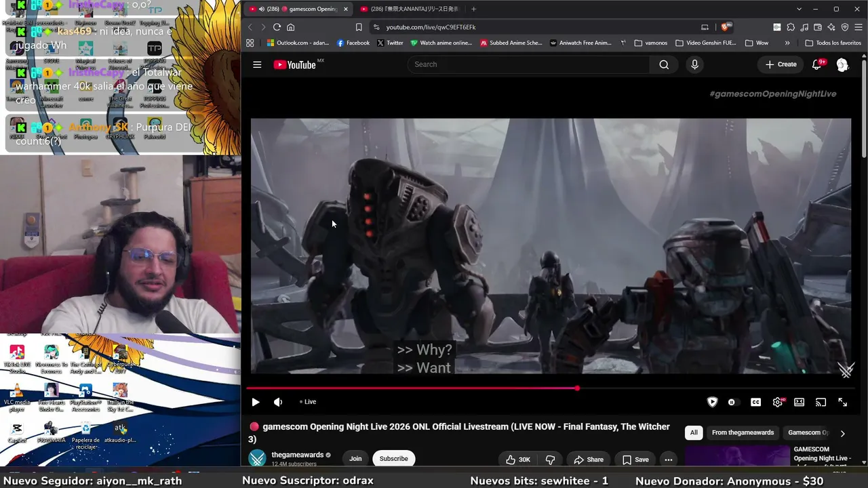Open YouTube notifications bell

(x=817, y=64)
